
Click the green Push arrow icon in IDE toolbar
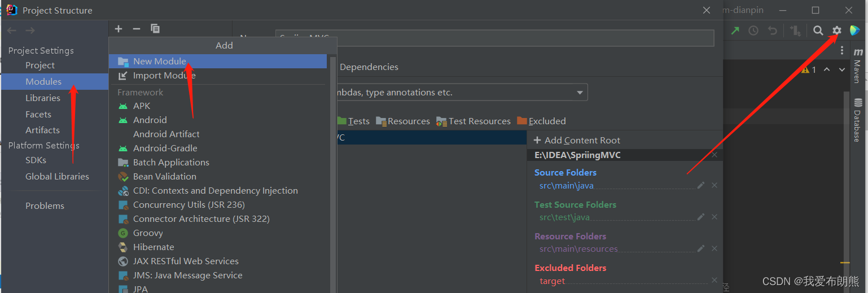(735, 31)
